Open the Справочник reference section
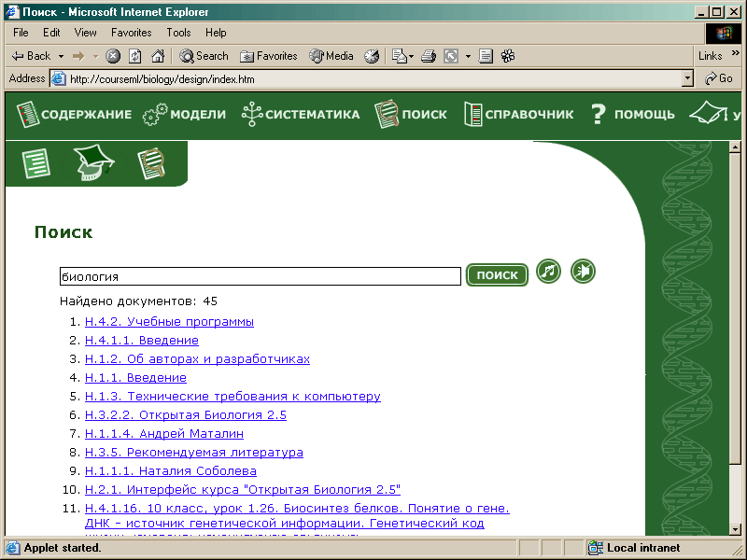This screenshot has width=747, height=560. click(518, 115)
